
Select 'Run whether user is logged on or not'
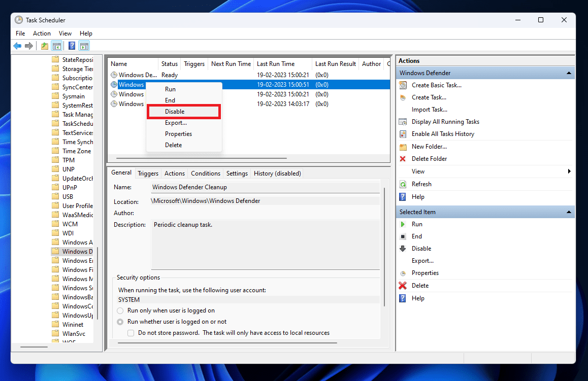tap(120, 322)
